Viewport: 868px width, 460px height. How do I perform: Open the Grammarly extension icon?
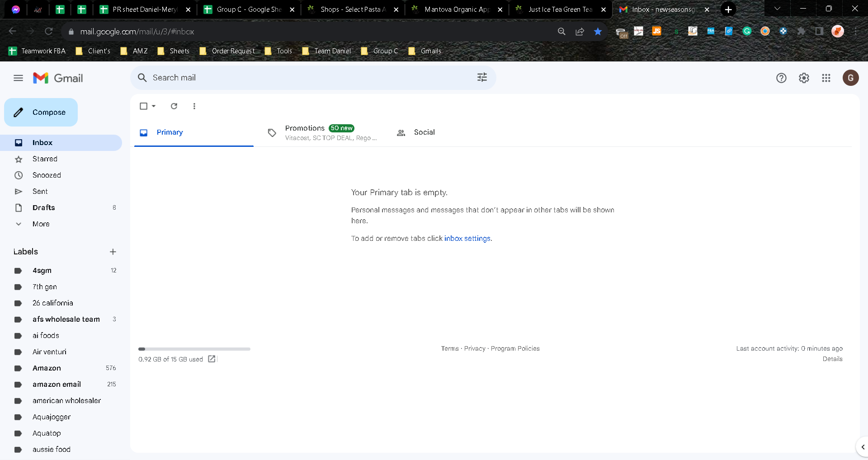click(x=747, y=31)
